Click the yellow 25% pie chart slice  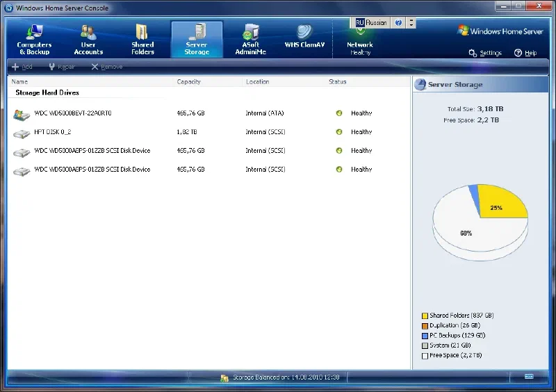tap(498, 204)
